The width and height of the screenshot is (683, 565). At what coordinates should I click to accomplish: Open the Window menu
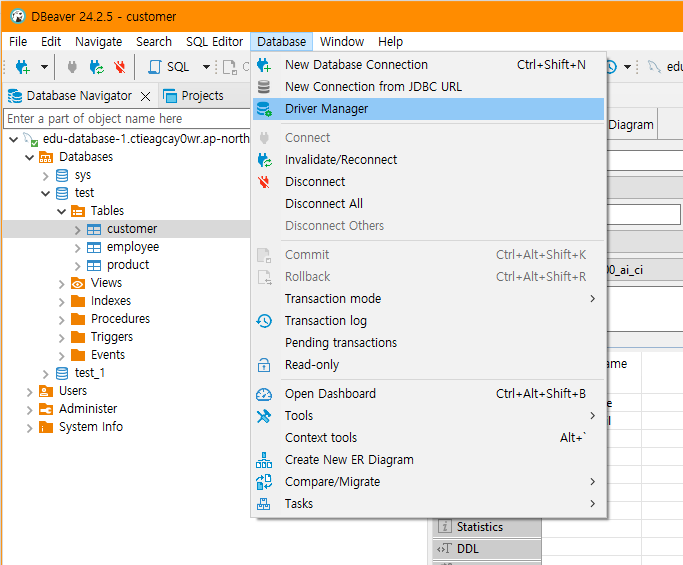click(x=342, y=42)
